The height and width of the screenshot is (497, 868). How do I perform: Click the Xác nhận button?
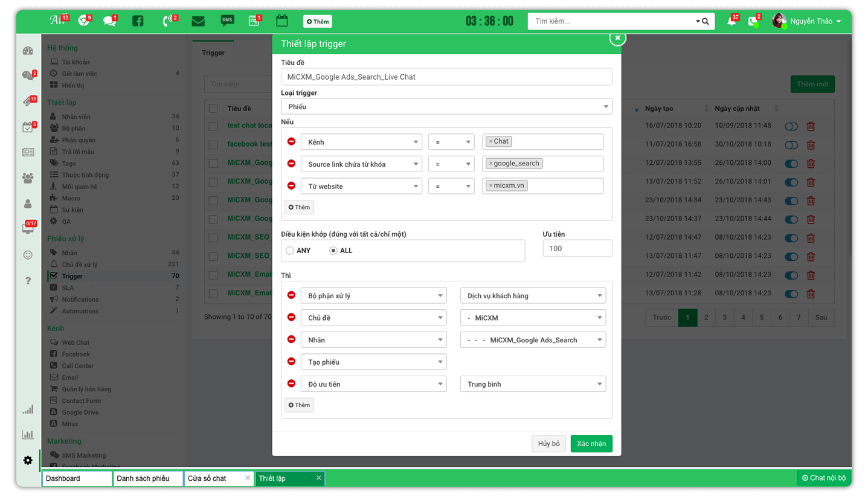591,444
